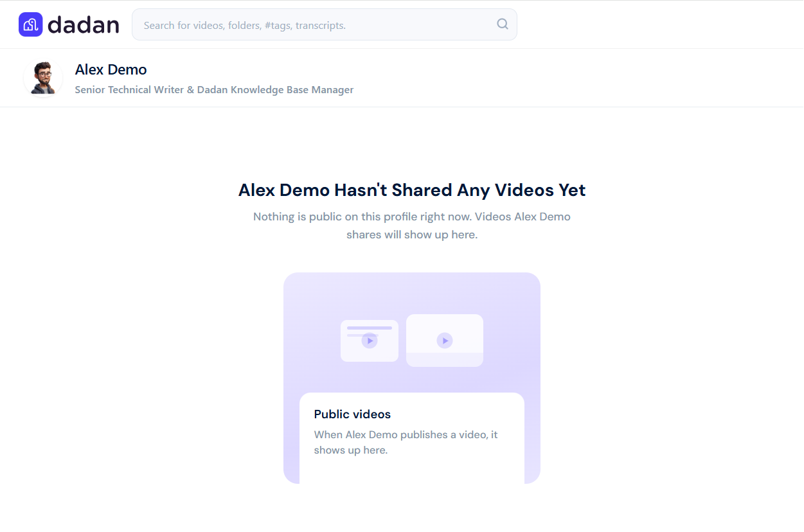Click the 'Public videos' card title
Image resolution: width=804 pixels, height=532 pixels.
(x=352, y=414)
